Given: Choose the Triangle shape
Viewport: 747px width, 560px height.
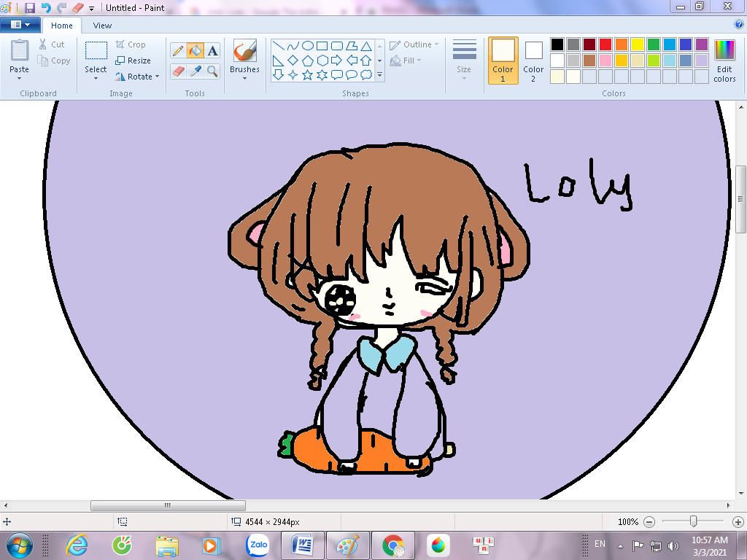Looking at the screenshot, I should click(x=366, y=46).
